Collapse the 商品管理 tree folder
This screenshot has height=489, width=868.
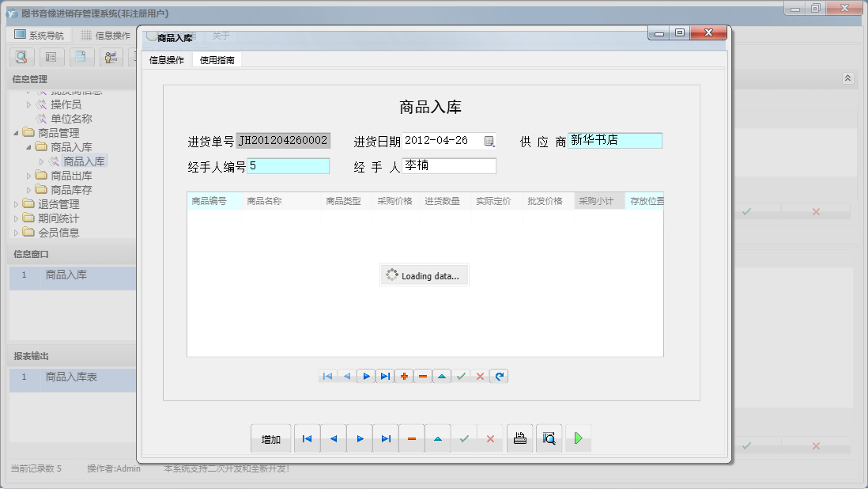click(x=17, y=133)
